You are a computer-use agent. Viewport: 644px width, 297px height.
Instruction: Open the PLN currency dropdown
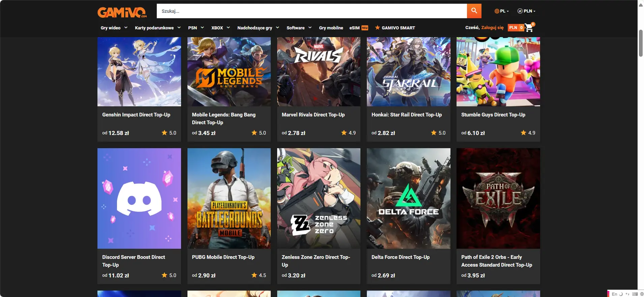click(x=526, y=11)
